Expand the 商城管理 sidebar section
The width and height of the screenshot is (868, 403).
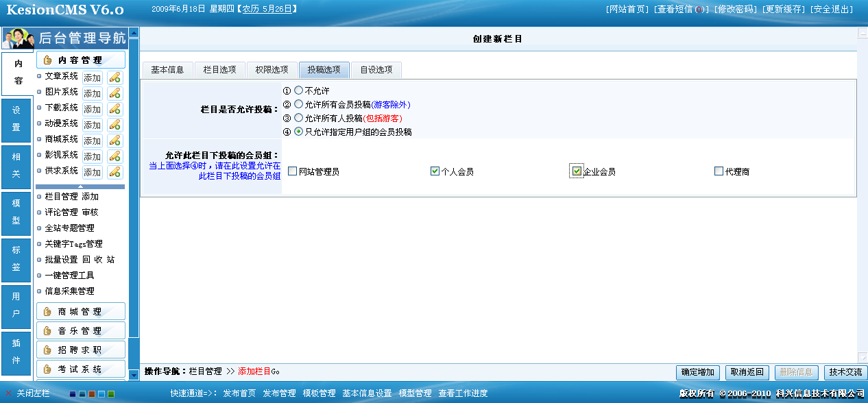80,312
